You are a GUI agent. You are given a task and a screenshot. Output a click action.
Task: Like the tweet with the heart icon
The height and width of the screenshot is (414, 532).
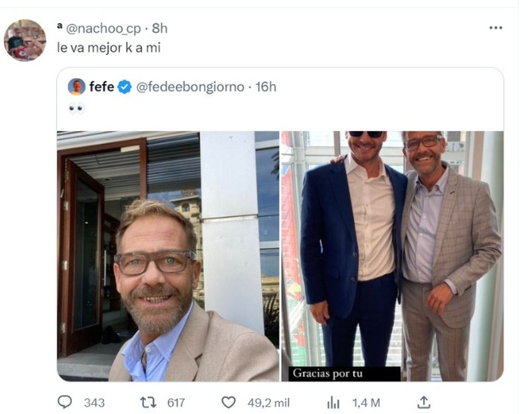(x=228, y=402)
